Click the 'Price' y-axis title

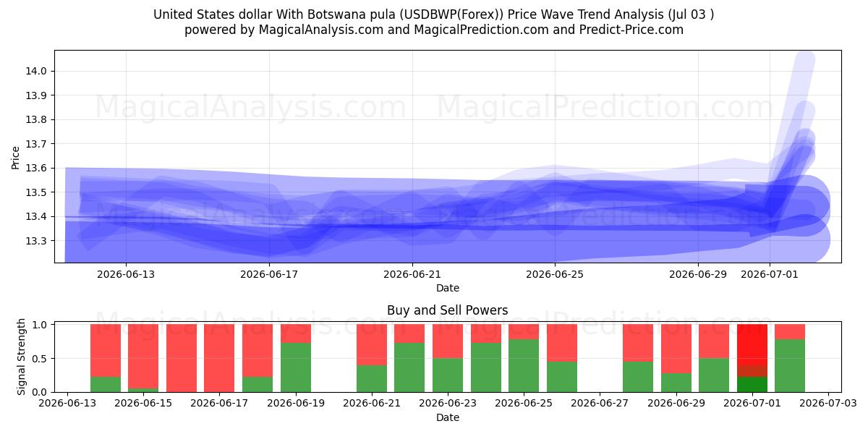15,157
